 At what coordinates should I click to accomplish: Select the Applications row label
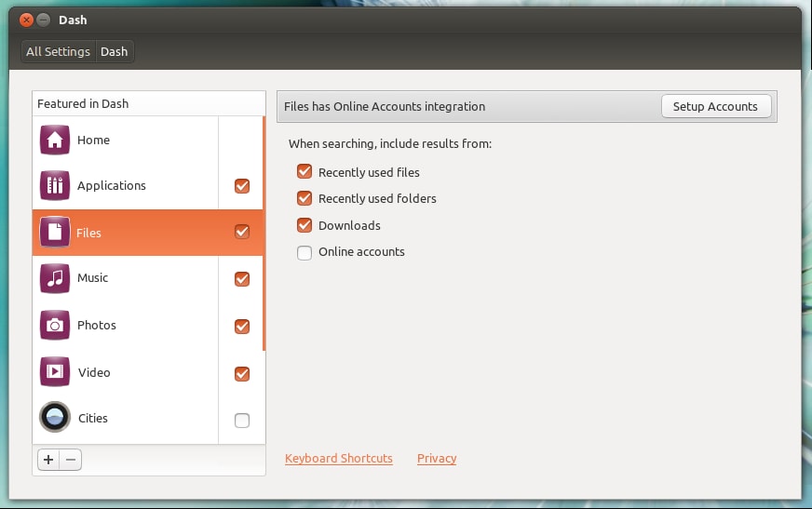(112, 186)
